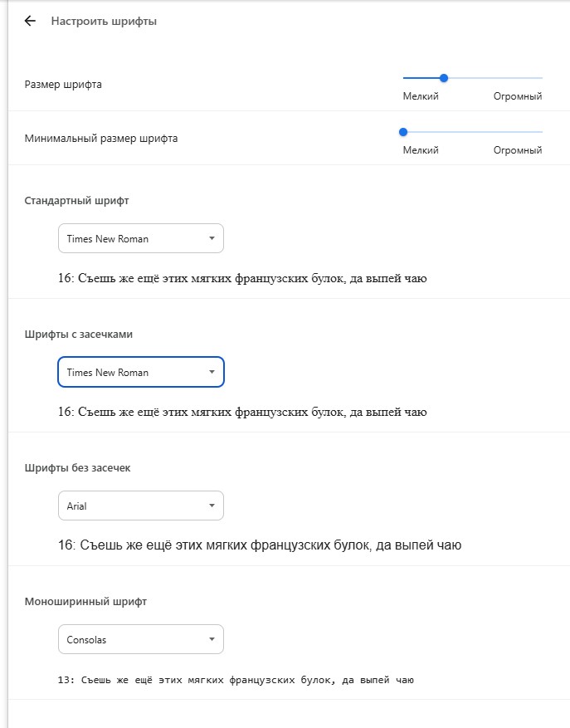Image resolution: width=570 pixels, height=728 pixels.
Task: Open the 'Стандартный шрифт' Times New Roman dropdown
Action: pyautogui.click(x=141, y=238)
